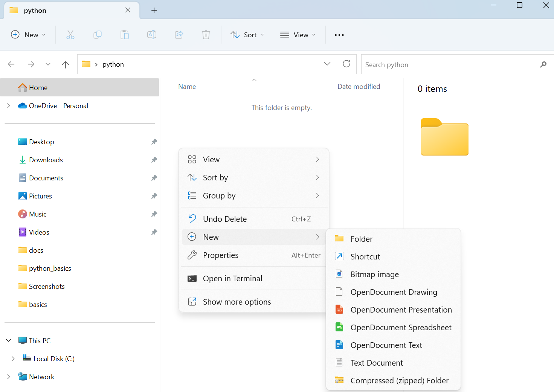Click the Delete trash icon in toolbar
Viewport: 554px width, 392px height.
206,35
